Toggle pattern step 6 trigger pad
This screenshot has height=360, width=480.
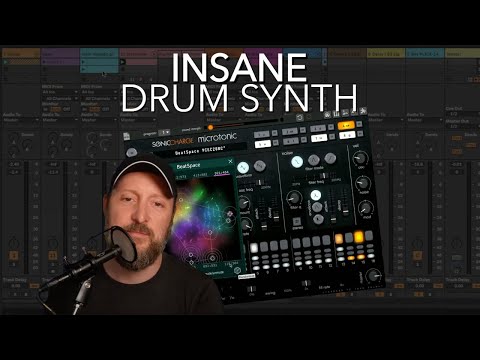tap(264, 246)
